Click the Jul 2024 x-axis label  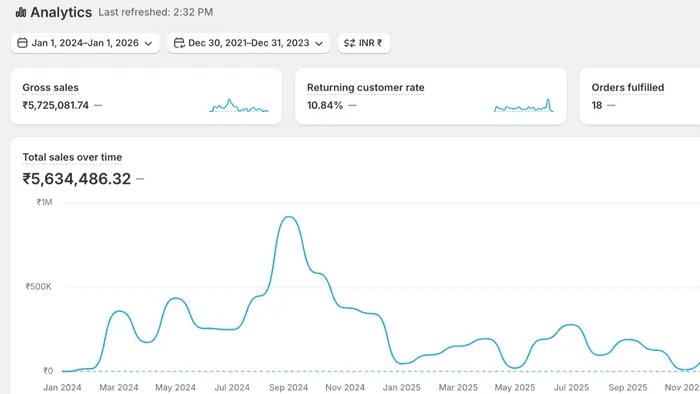(x=232, y=387)
